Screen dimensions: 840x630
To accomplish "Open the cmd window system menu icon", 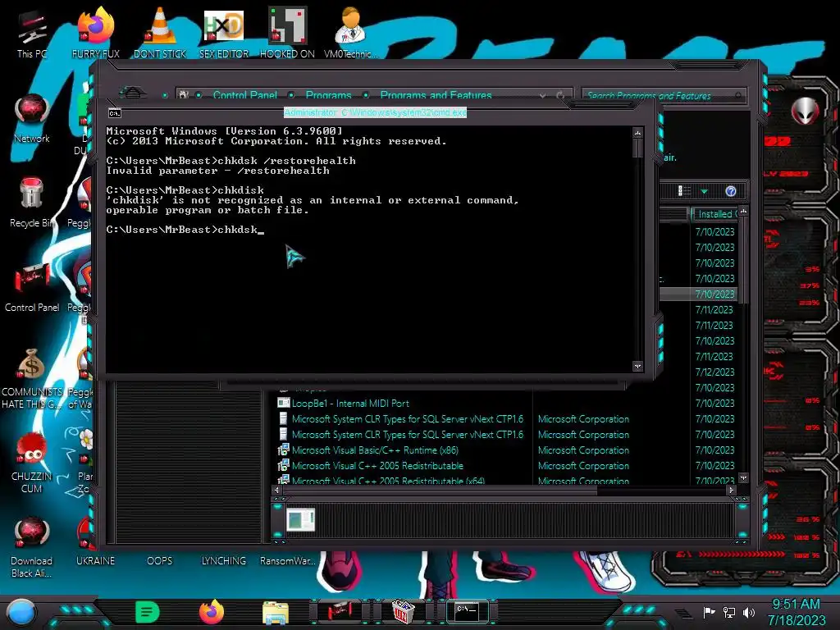I will 115,113.
